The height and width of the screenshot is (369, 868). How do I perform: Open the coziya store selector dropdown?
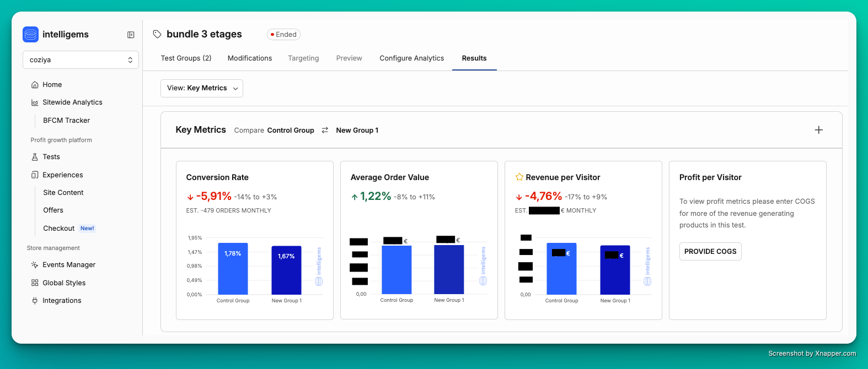[x=81, y=60]
